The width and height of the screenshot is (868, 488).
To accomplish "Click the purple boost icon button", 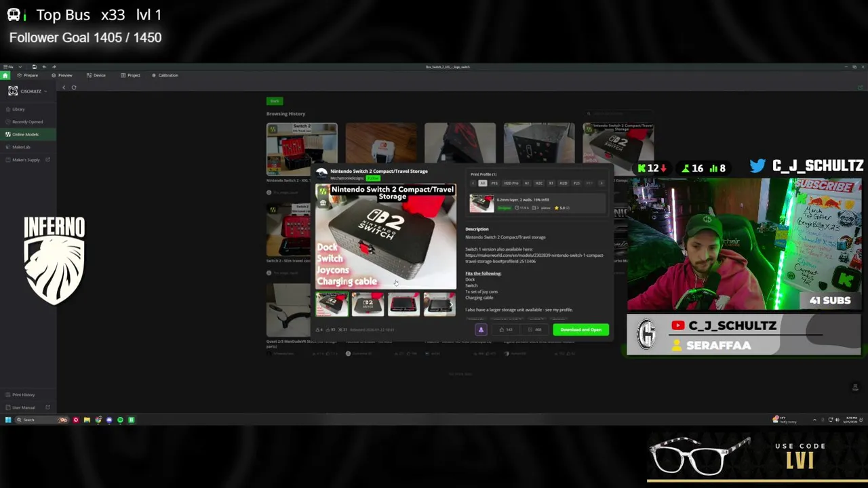I will [481, 330].
